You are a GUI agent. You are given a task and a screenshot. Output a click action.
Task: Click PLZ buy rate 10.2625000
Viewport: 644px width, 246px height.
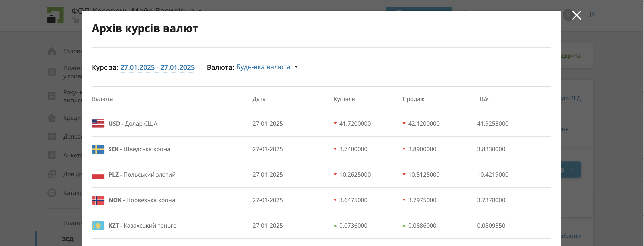[x=355, y=174]
